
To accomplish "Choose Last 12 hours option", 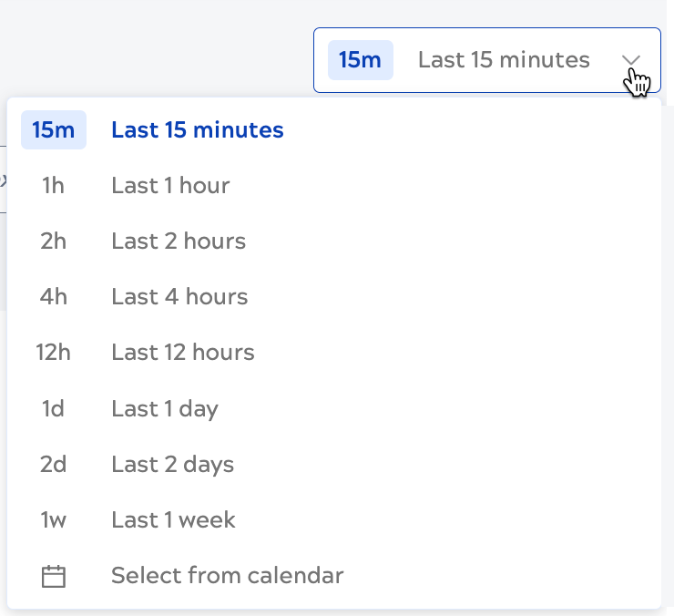I will click(182, 353).
